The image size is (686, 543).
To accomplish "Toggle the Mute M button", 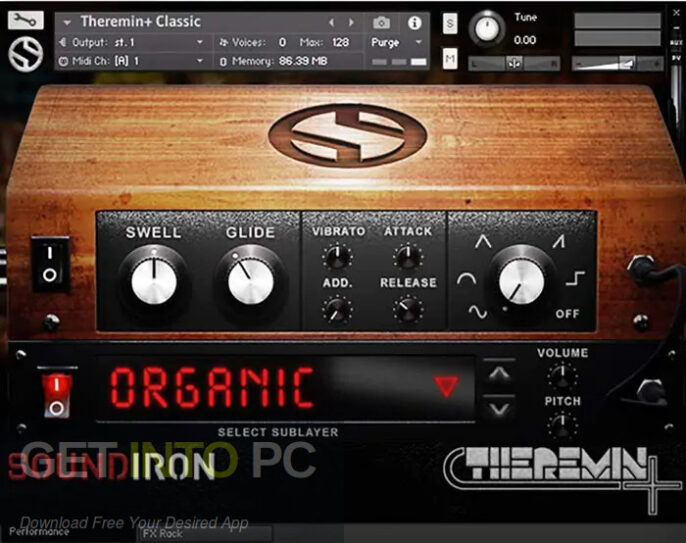I will tap(450, 59).
